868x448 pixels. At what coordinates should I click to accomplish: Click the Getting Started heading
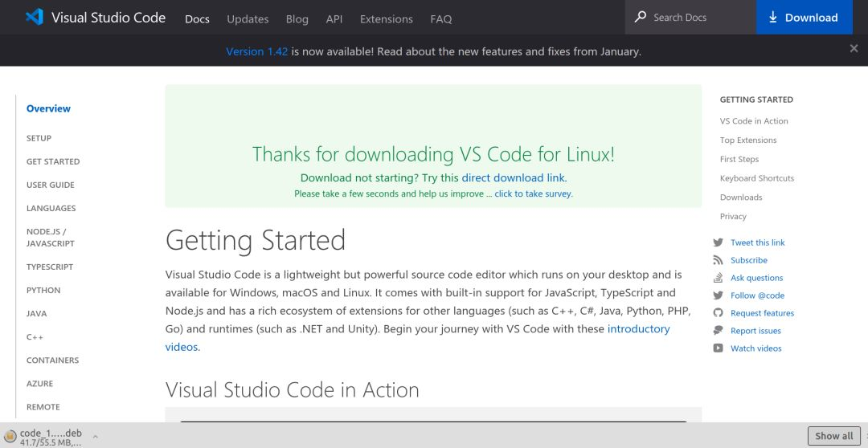(x=256, y=240)
